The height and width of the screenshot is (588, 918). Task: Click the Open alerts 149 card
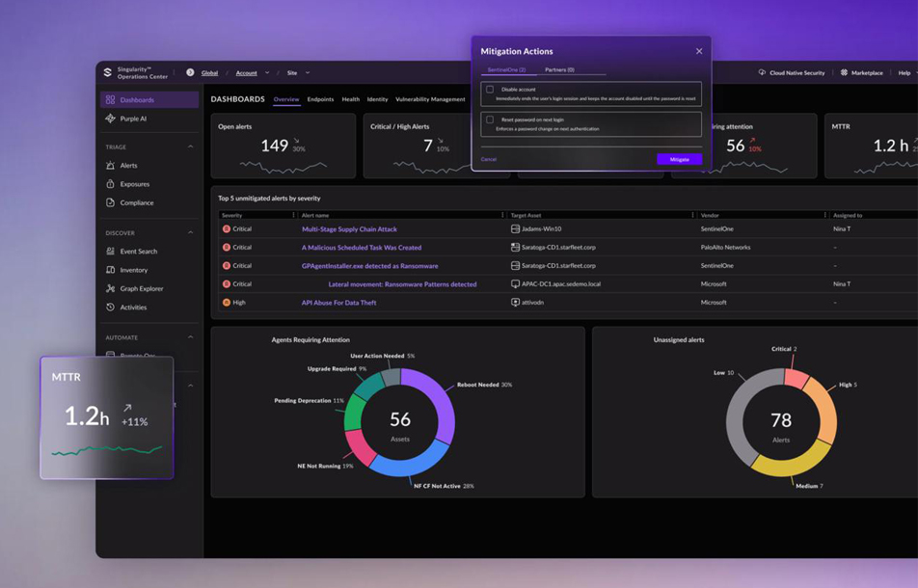283,146
